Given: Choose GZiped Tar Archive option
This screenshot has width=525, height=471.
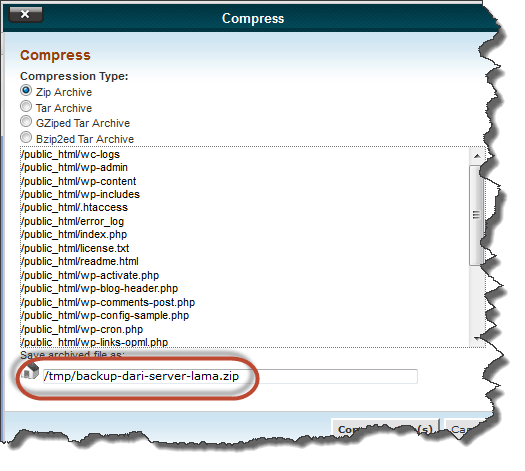Looking at the screenshot, I should [x=26, y=122].
